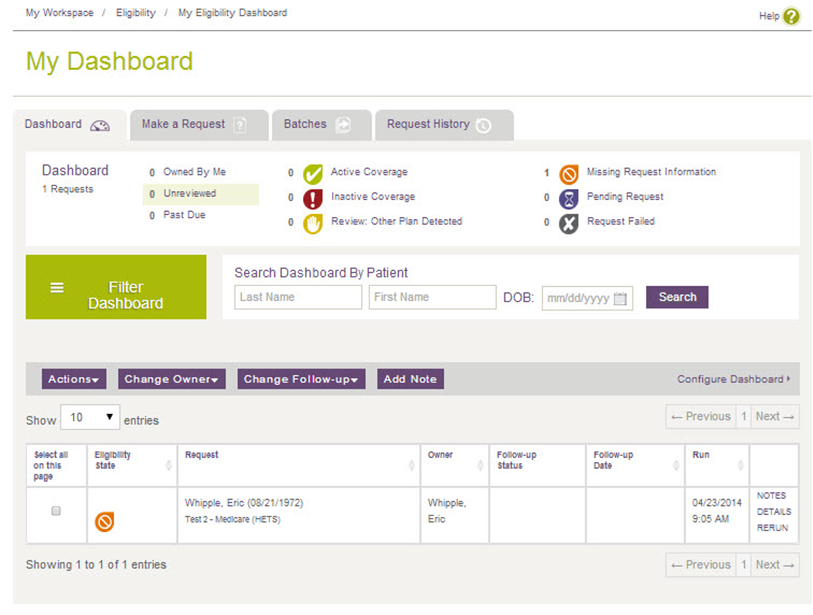Click the Whipple, Eric (08/21/1972) request text
Screen dimensions: 813x615
coord(244,502)
